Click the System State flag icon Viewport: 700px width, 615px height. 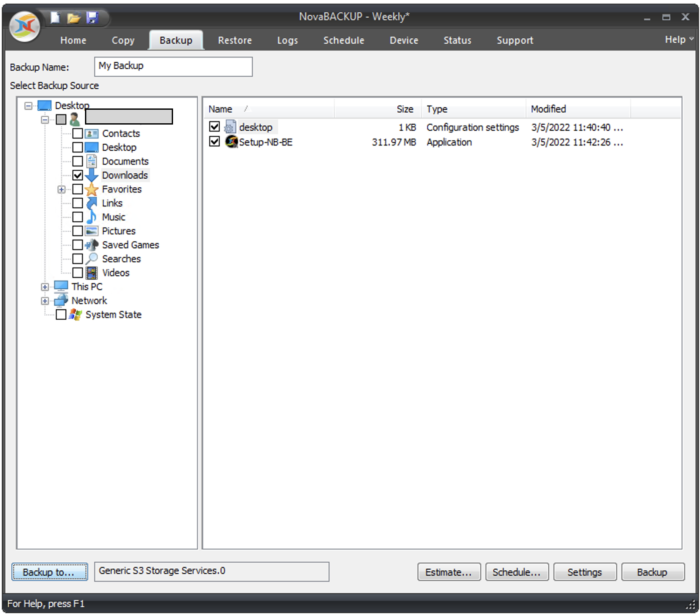[76, 314]
